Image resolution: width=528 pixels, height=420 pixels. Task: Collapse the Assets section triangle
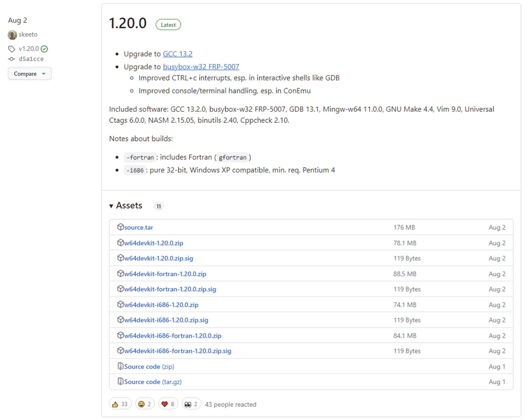tap(111, 206)
